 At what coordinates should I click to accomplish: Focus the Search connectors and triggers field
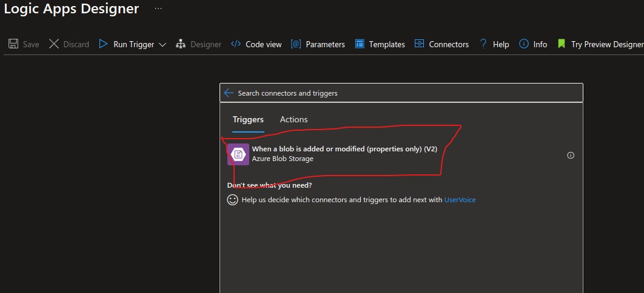click(401, 93)
